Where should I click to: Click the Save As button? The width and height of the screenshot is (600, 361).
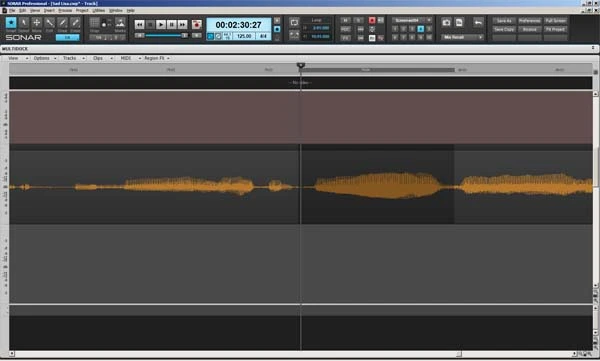[504, 21]
